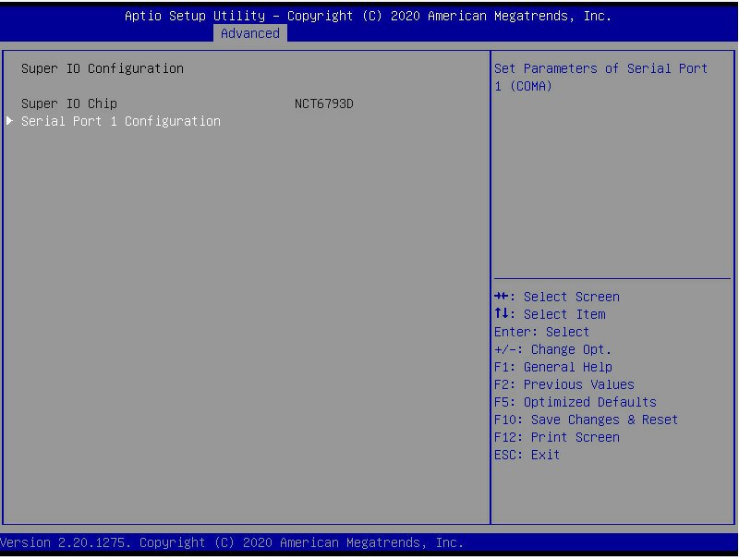Click the Enter: Select hint
Screen dimensions: 739x560
coord(541,332)
